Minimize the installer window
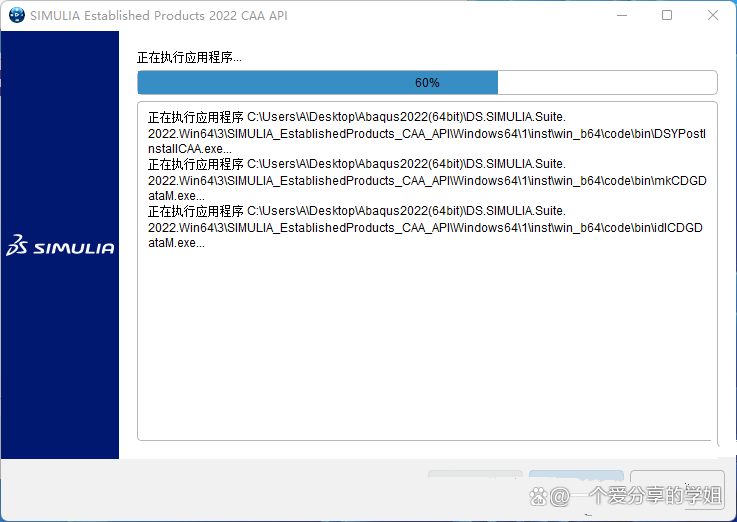Image resolution: width=737 pixels, height=522 pixels. click(622, 16)
